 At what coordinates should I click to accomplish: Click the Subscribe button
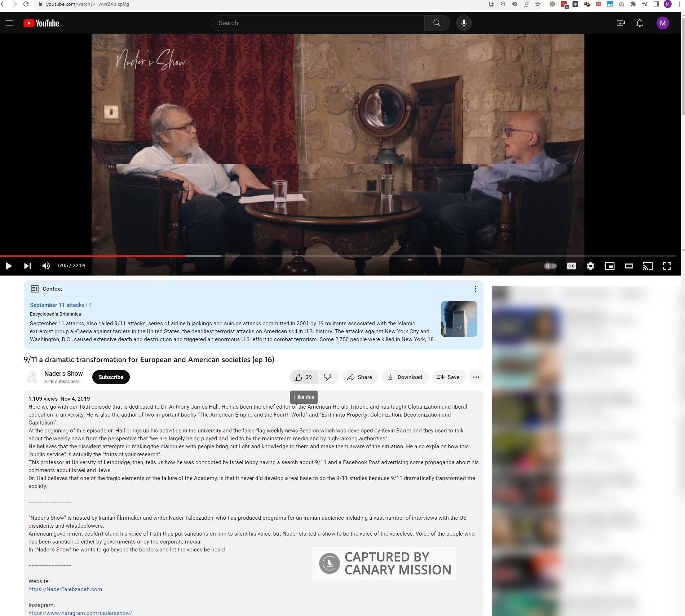111,377
